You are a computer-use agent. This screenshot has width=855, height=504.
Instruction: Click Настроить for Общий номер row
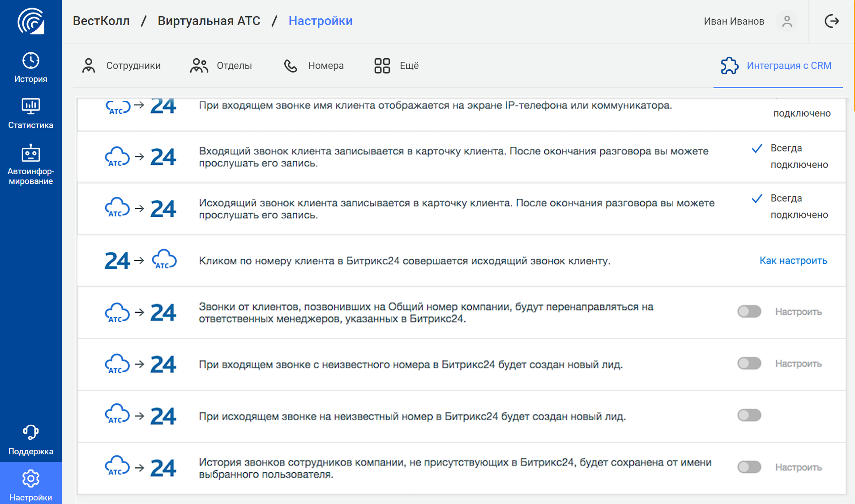click(x=799, y=312)
